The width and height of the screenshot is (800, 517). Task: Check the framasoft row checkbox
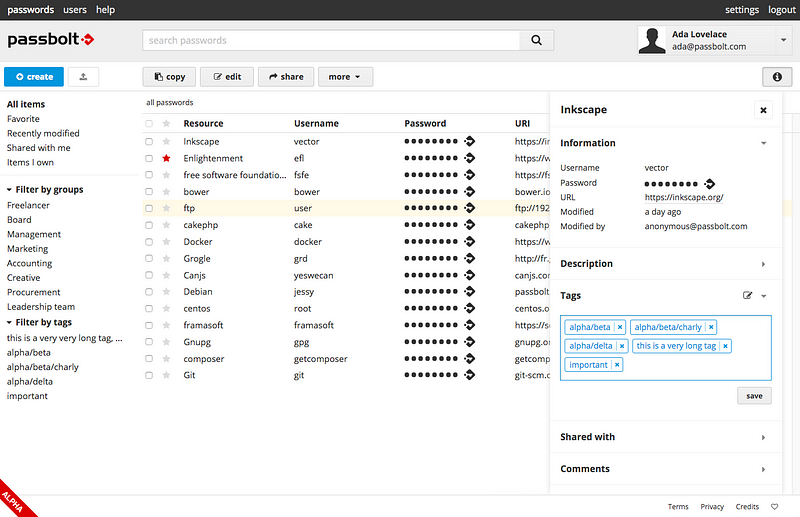point(149,325)
